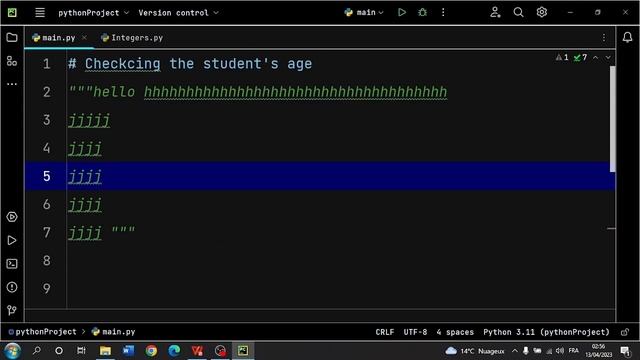Start debugging main
The height and width of the screenshot is (360, 640).
click(x=422, y=12)
